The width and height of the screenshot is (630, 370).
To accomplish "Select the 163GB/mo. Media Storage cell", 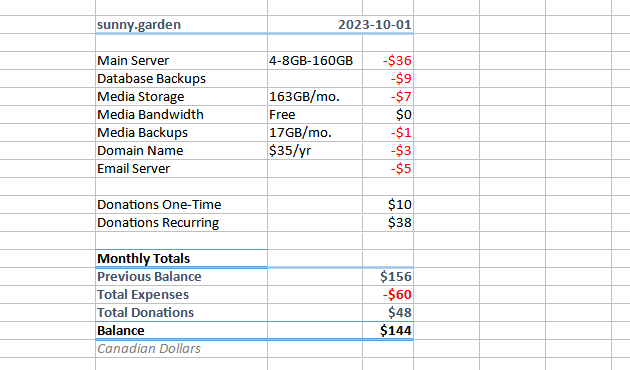I will click(315, 97).
